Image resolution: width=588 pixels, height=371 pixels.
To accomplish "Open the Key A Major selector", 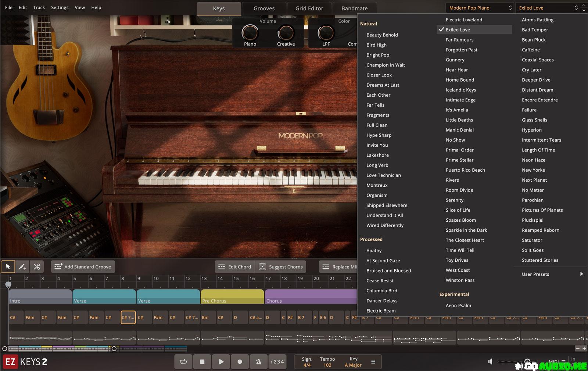I will coord(353,362).
